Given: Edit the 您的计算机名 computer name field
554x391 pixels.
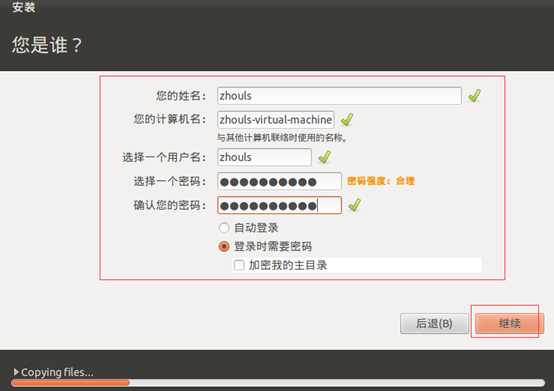Looking at the screenshot, I should [276, 120].
